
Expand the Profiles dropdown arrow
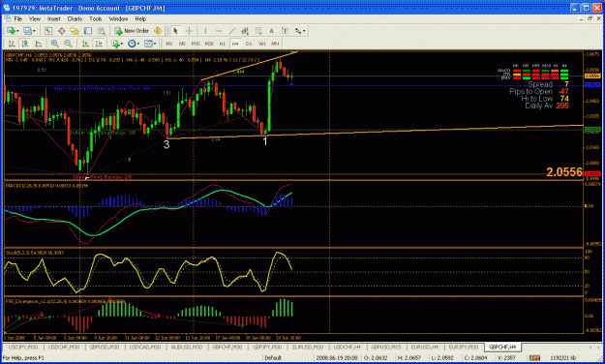[34, 31]
